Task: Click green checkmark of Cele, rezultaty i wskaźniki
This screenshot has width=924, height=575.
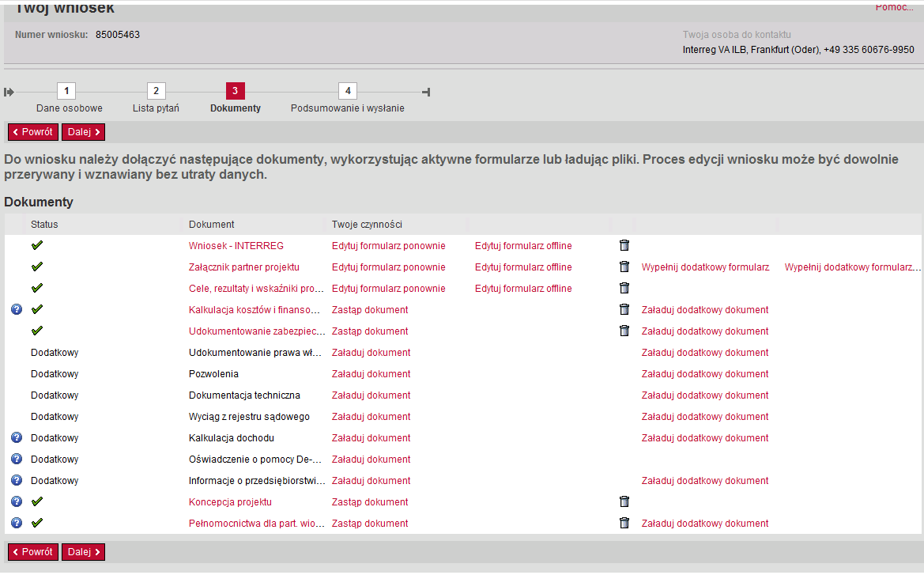Action: [37, 288]
